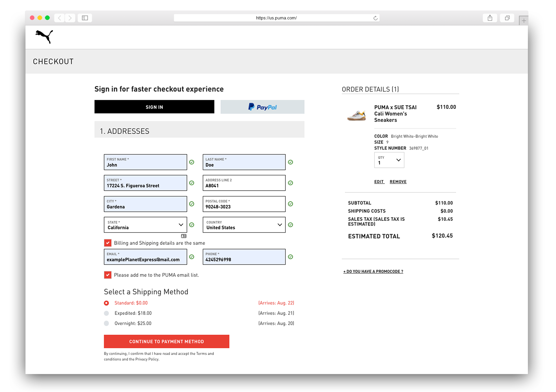Click the PUMA logo icon
Viewport: 556px width, 392px height.
coord(44,36)
